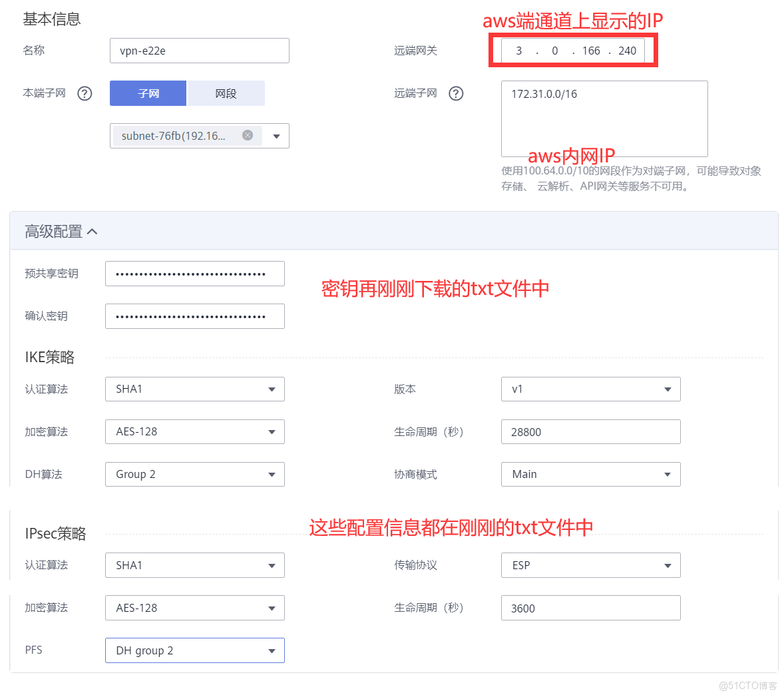Image resolution: width=784 pixels, height=697 pixels.
Task: Collapse the 高级配置 section
Action: 61,232
